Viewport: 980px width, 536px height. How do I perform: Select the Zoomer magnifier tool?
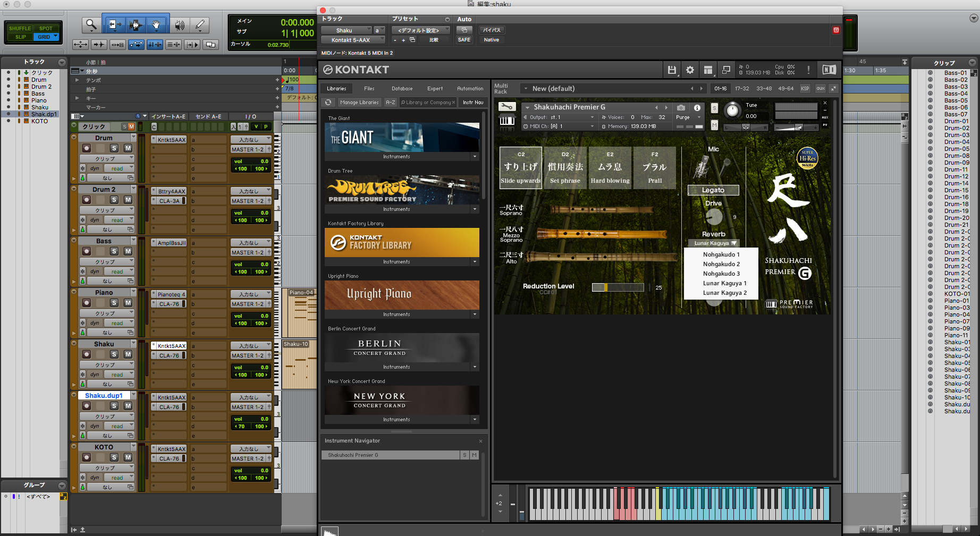(x=91, y=24)
